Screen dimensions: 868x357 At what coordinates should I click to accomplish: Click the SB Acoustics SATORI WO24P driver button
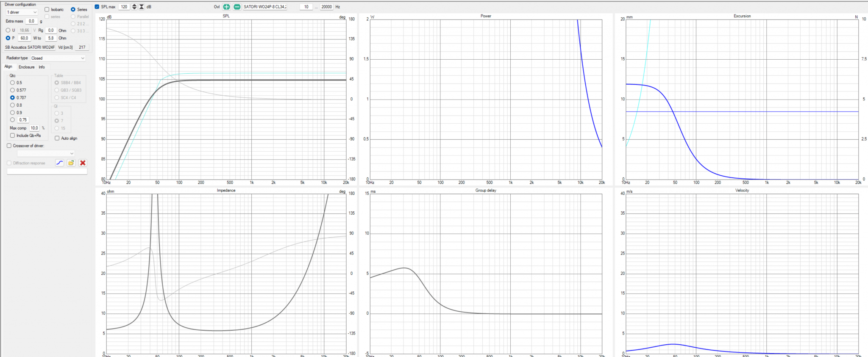pyautogui.click(x=30, y=47)
